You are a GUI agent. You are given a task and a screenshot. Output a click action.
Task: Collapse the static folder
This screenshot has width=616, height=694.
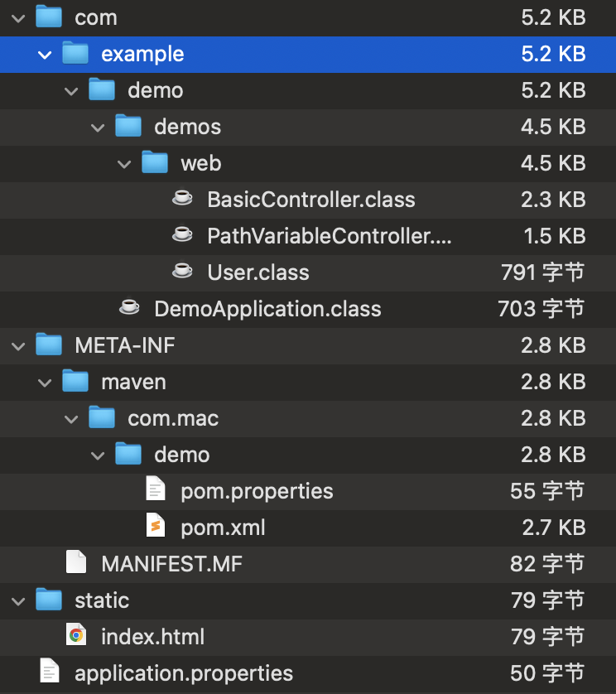tap(18, 600)
